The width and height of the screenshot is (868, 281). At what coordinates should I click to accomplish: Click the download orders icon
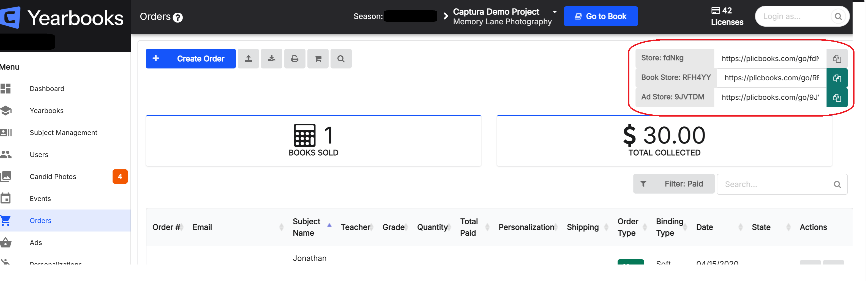point(271,59)
